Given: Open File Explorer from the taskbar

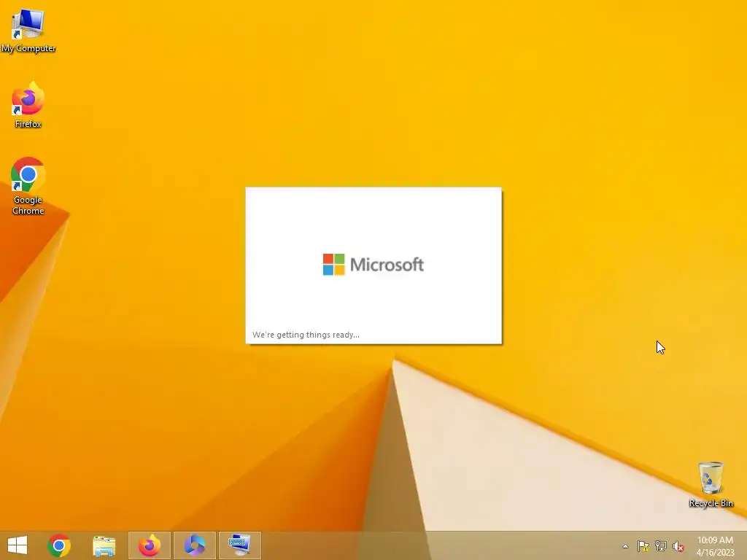Looking at the screenshot, I should tap(104, 545).
